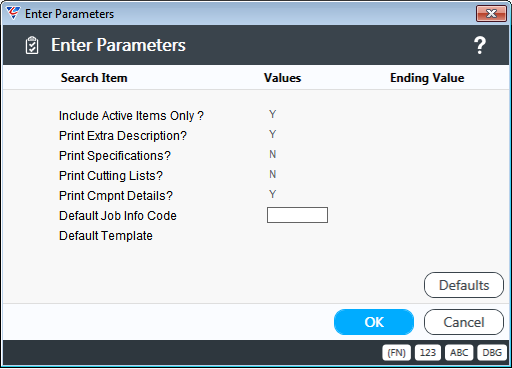Toggle the (FN) function key indicator

pyautogui.click(x=396, y=353)
